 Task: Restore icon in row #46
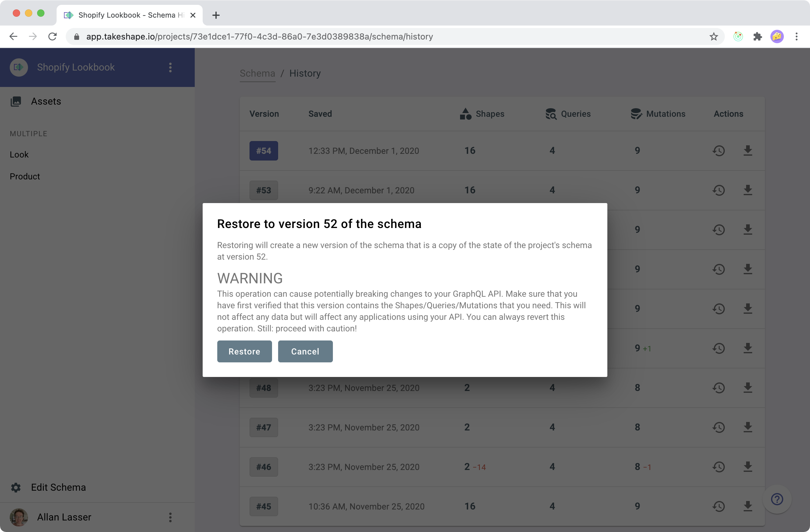pos(719,467)
